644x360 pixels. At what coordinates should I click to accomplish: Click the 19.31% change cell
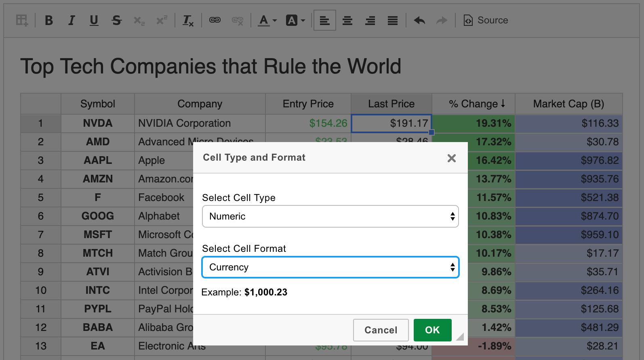[x=474, y=123]
